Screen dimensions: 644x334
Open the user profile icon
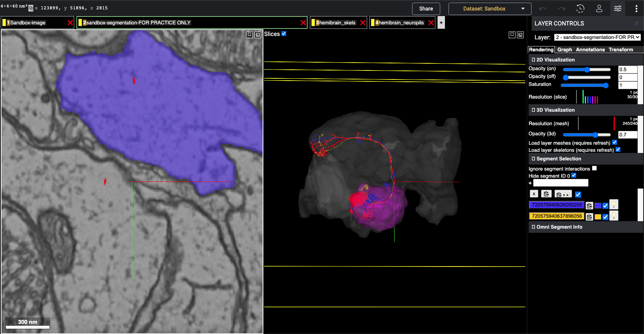point(599,9)
